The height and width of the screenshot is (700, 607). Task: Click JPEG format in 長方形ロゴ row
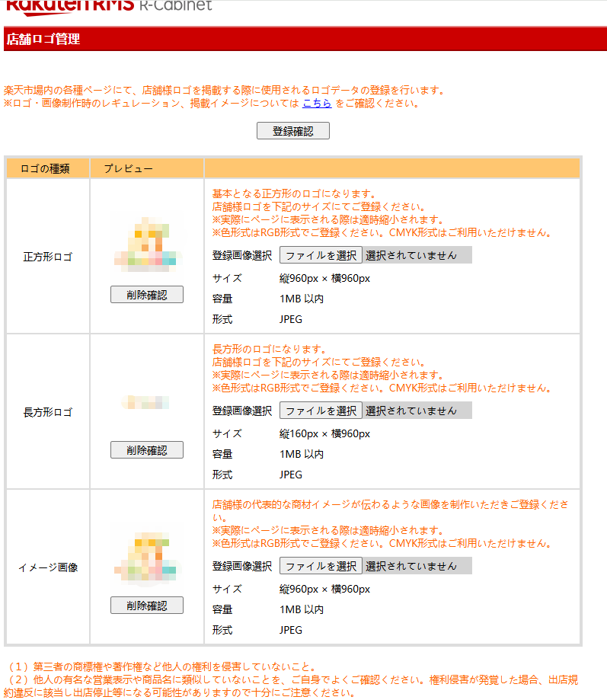point(291,475)
